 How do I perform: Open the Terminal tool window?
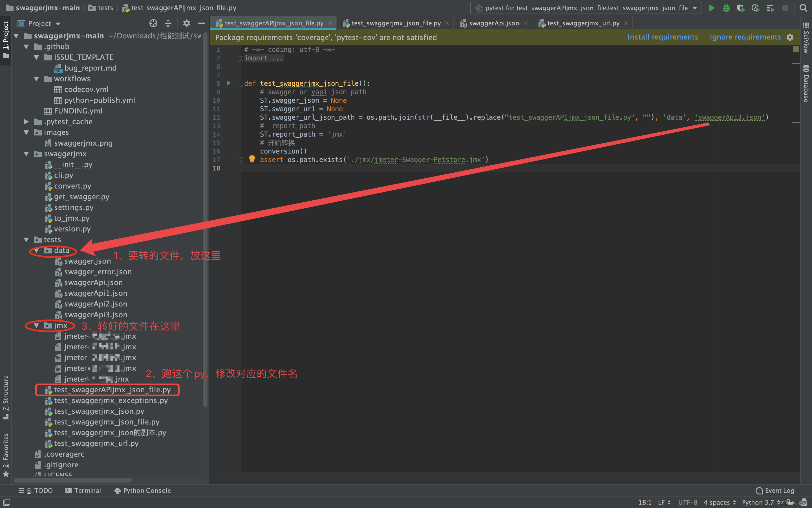pos(83,491)
